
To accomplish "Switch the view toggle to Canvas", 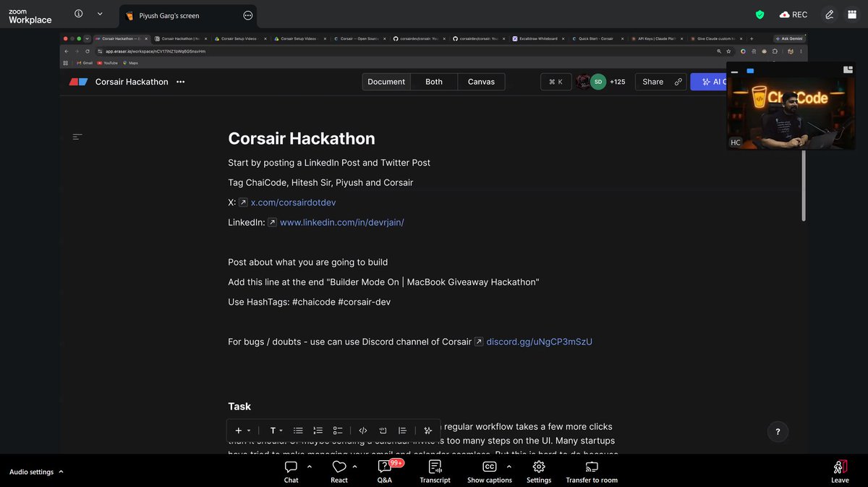I will click(481, 82).
